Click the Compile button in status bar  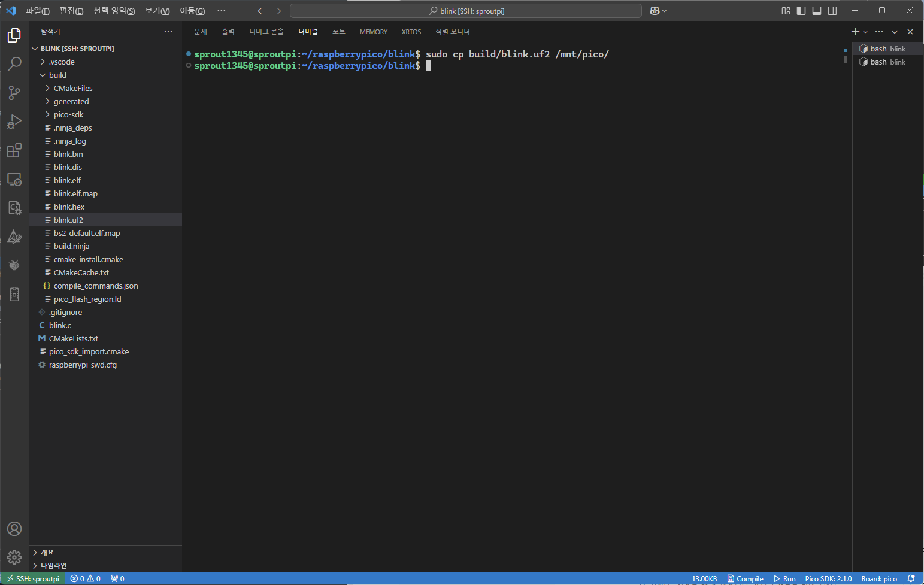coord(745,578)
